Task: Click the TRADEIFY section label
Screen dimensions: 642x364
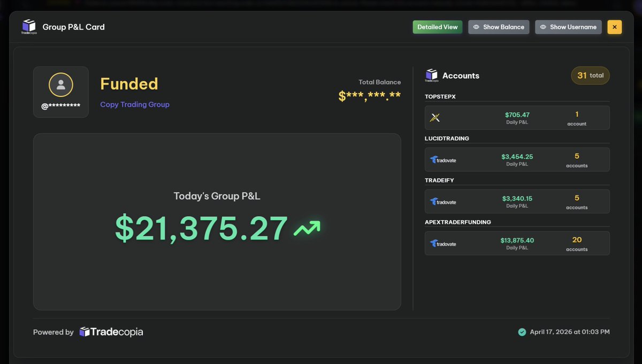Action: (x=439, y=180)
